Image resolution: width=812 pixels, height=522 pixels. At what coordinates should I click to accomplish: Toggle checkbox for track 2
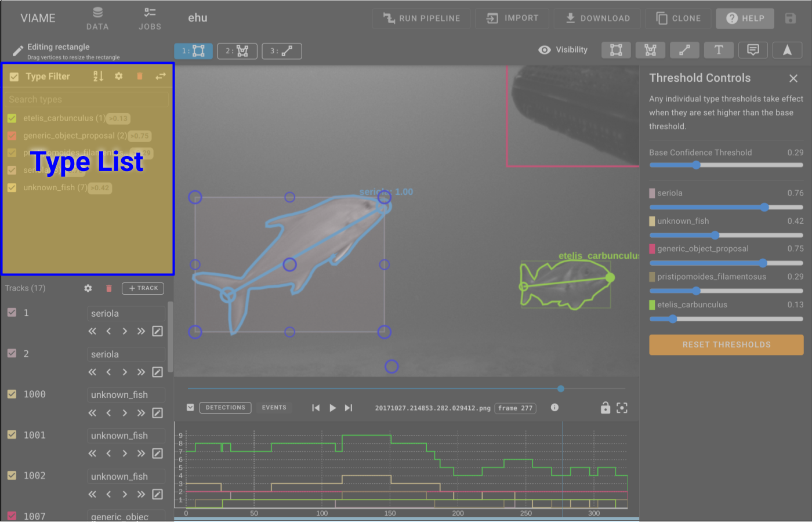(x=12, y=353)
